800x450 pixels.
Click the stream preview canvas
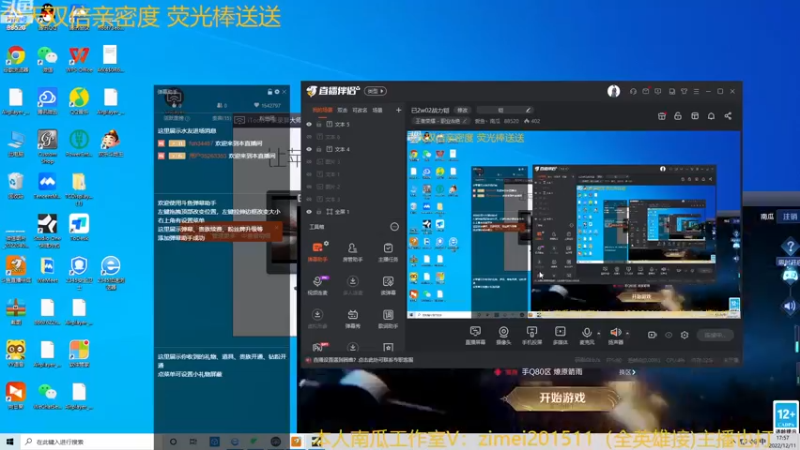[573, 225]
